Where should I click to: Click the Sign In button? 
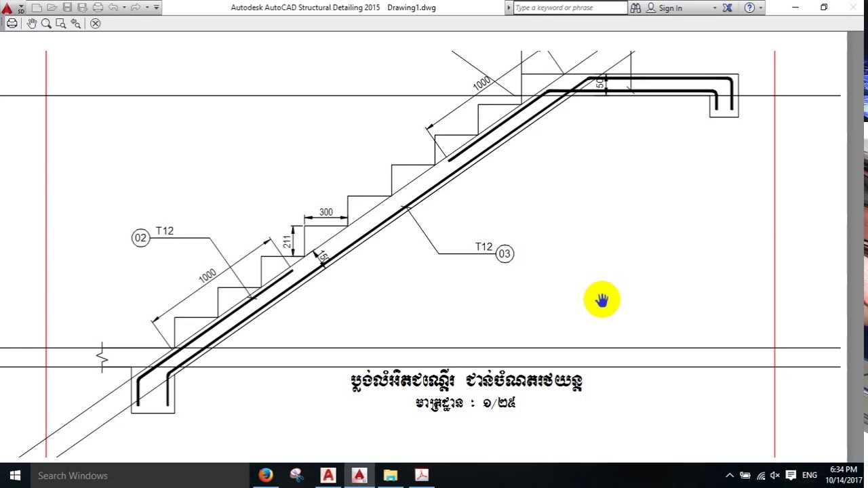(x=665, y=7)
